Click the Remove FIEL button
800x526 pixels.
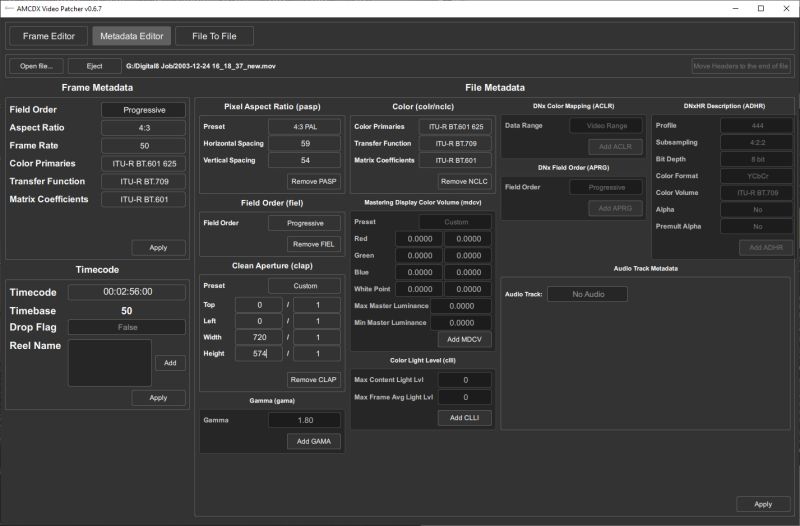point(314,244)
